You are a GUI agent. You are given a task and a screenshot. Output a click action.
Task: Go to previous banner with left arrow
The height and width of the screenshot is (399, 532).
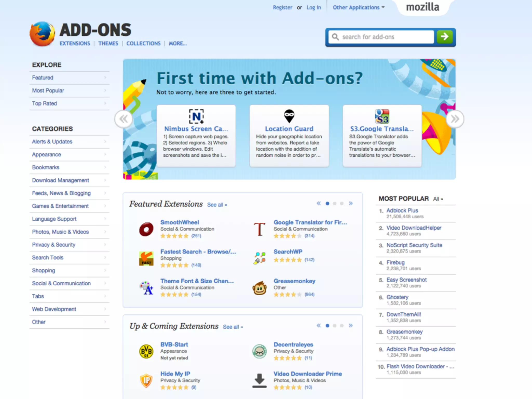pyautogui.click(x=124, y=119)
